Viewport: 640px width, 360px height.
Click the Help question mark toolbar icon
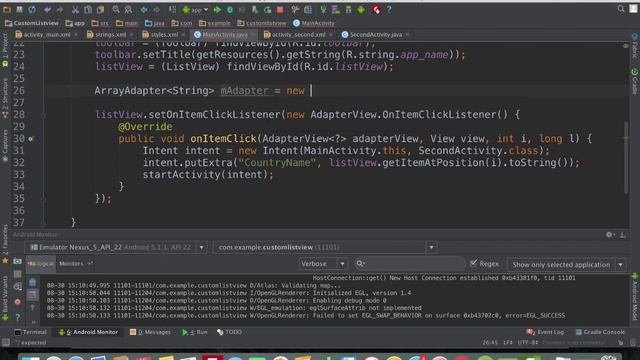pos(389,9)
